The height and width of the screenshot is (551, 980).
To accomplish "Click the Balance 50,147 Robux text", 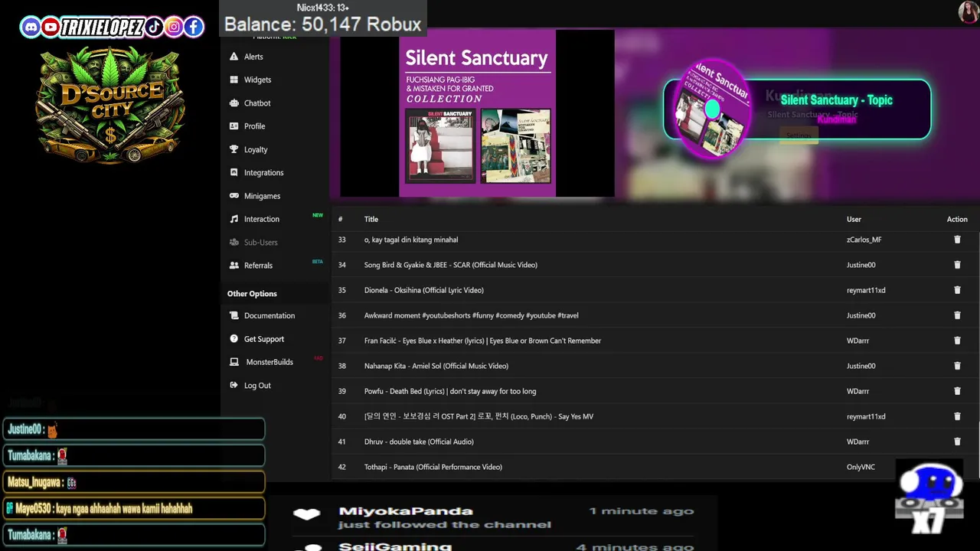I will click(x=322, y=24).
